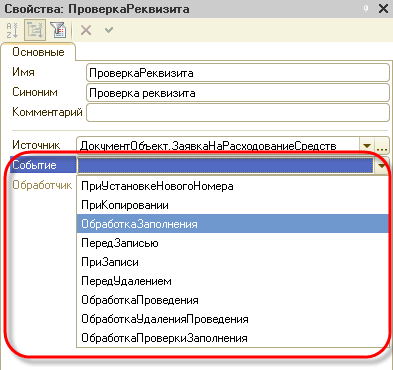The image size is (393, 370).
Task: Choose ПередЗаписью from the event list
Action: coord(233,243)
